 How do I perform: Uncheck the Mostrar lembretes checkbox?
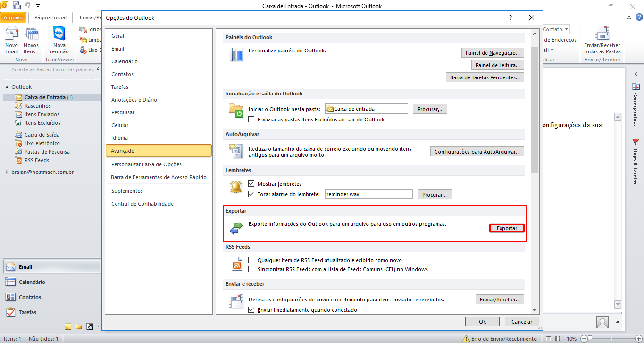[x=251, y=183]
